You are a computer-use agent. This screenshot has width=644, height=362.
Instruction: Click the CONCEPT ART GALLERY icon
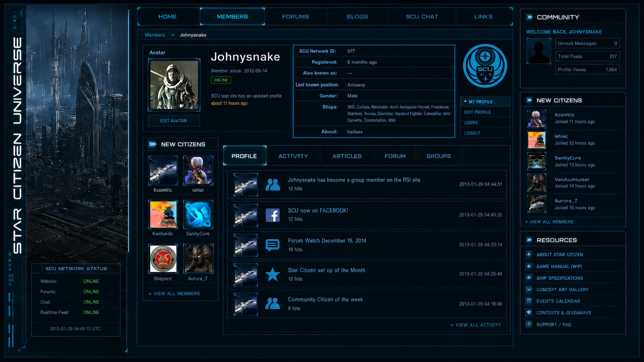click(x=529, y=289)
